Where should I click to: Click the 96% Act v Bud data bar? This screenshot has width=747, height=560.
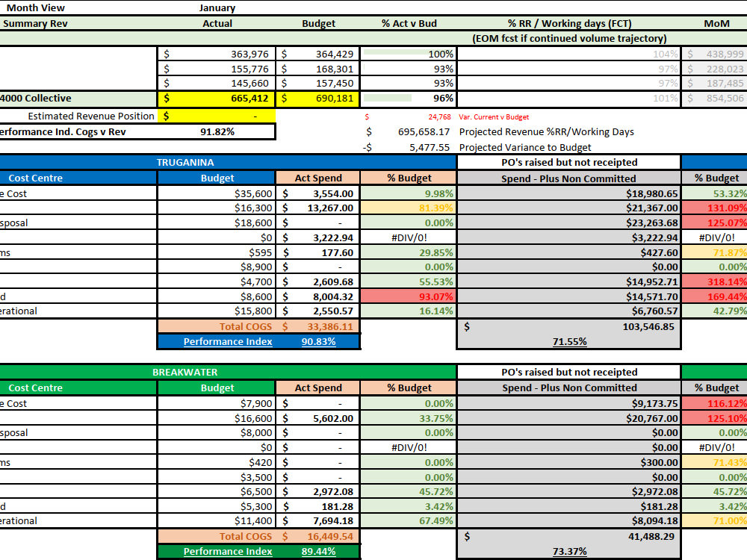[409, 99]
